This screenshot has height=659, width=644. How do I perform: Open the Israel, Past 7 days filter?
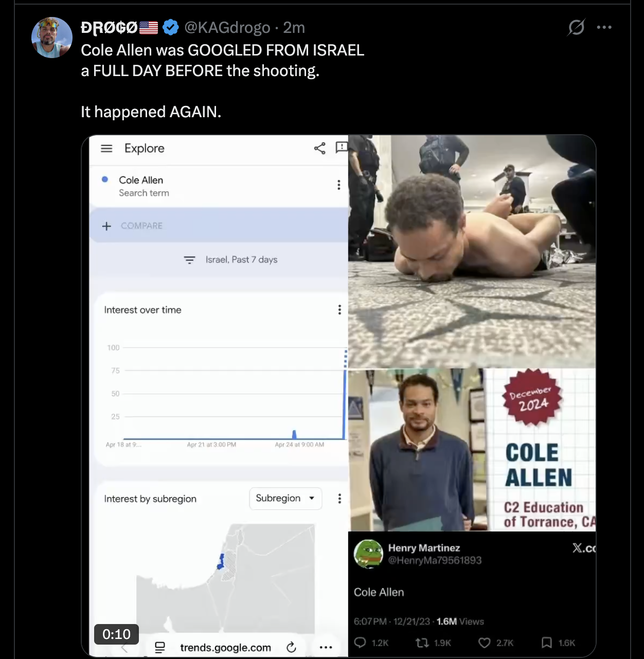(231, 260)
